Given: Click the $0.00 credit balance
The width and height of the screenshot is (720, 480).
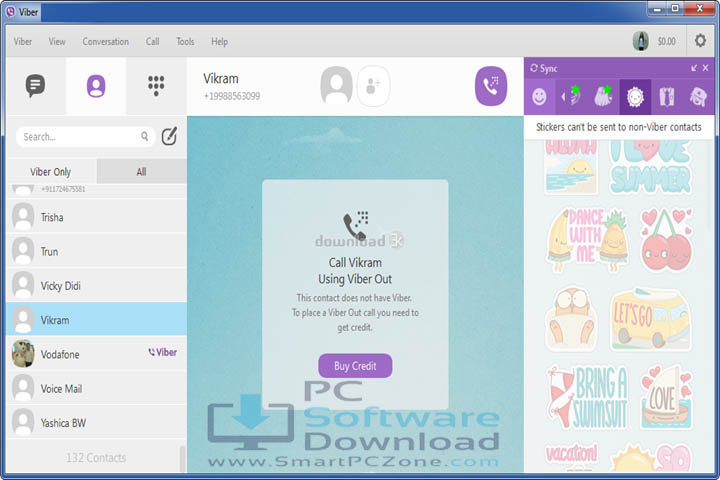Looking at the screenshot, I should pyautogui.click(x=666, y=41).
